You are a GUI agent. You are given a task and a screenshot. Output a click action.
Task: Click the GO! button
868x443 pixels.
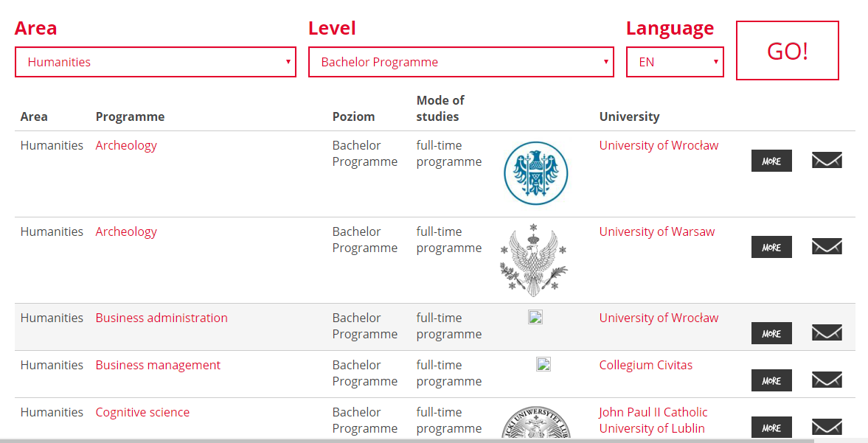(787, 50)
